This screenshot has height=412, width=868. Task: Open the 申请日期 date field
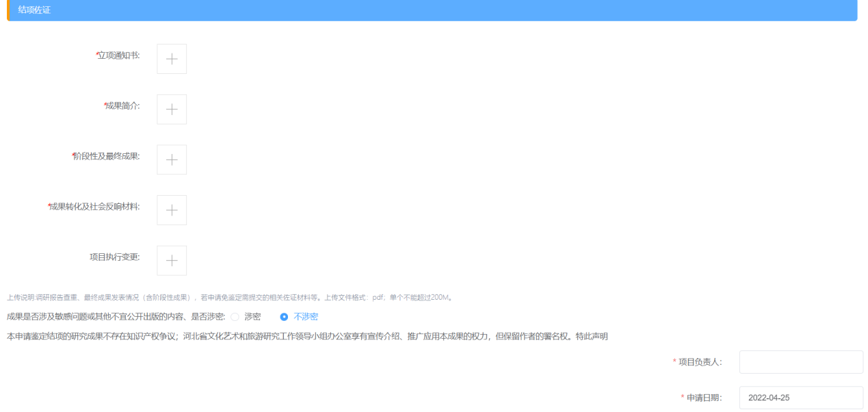(x=800, y=398)
